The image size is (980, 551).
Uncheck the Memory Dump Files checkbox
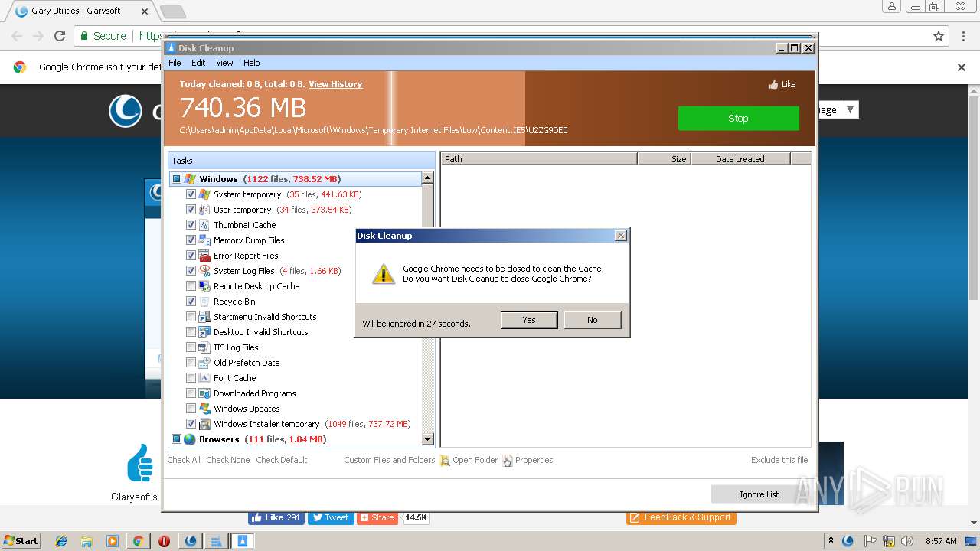[x=191, y=240]
